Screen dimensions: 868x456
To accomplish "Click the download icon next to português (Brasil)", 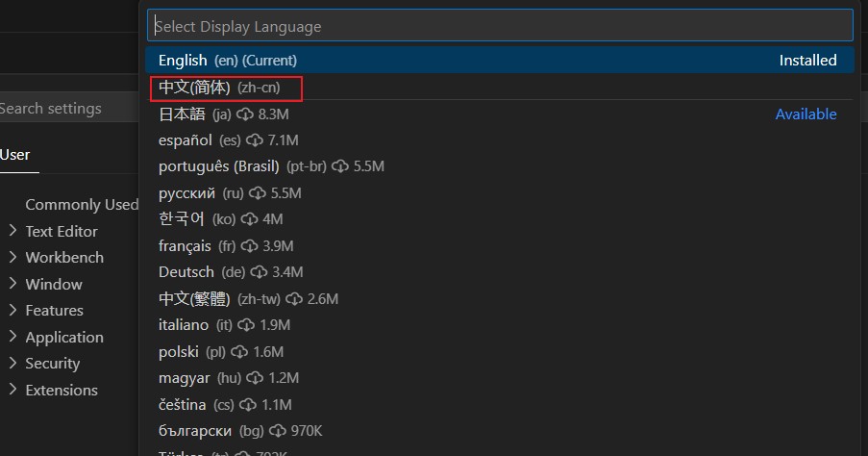I will click(x=340, y=166).
